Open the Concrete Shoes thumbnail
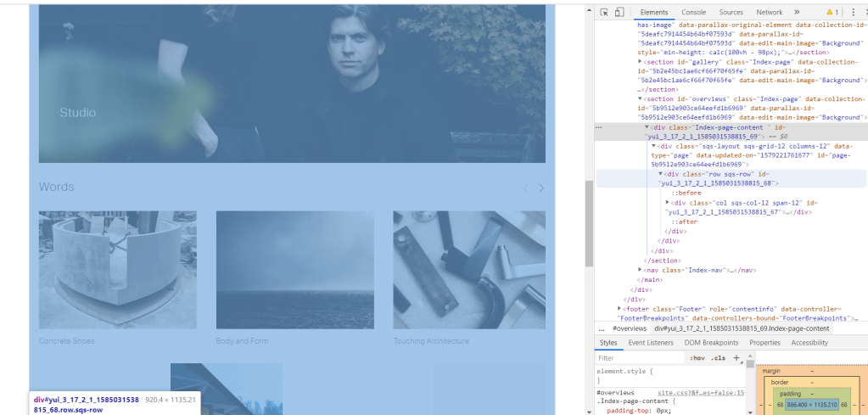Image resolution: width=868 pixels, height=415 pixels. (x=118, y=270)
